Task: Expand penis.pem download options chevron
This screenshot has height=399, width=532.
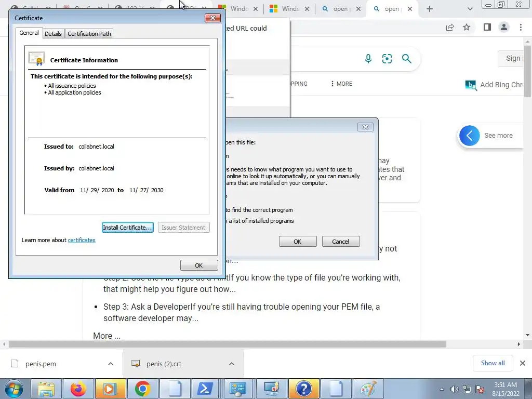Action: [x=111, y=364]
